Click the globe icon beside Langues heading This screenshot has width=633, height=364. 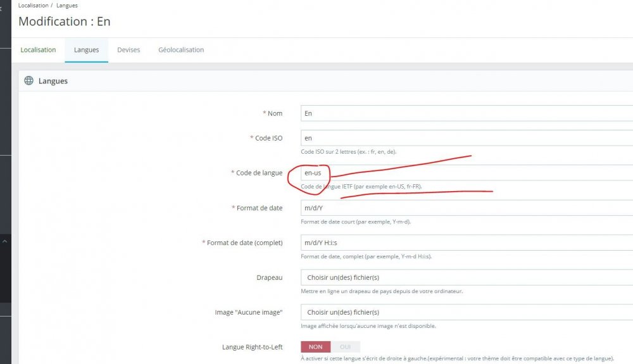point(28,80)
